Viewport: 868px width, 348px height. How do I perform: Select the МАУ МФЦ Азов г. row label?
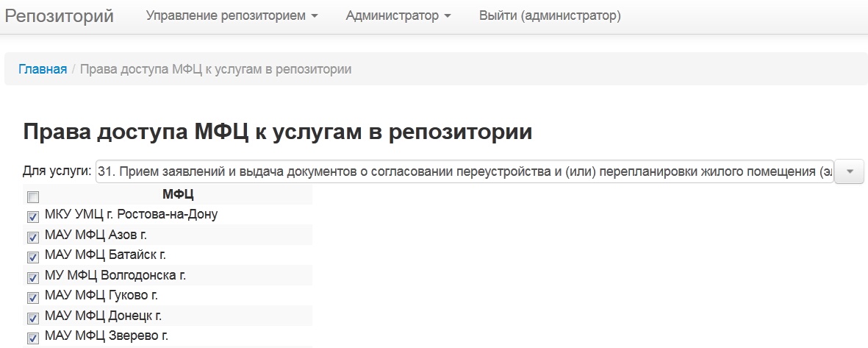coord(101,235)
